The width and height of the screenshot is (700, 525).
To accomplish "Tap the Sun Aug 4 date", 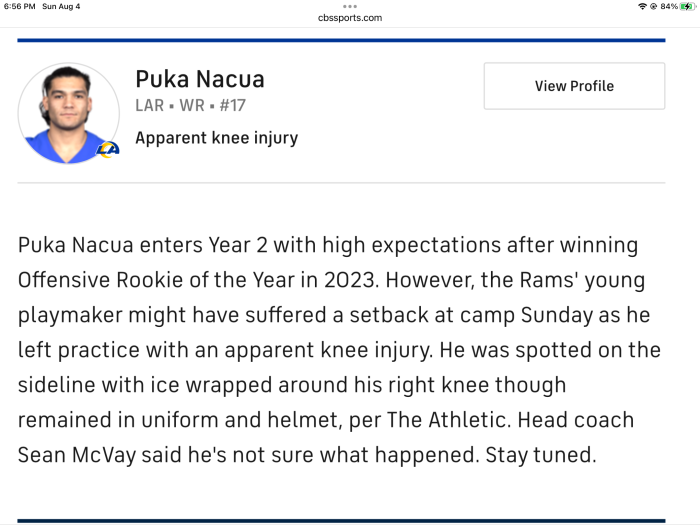I will coord(61,7).
